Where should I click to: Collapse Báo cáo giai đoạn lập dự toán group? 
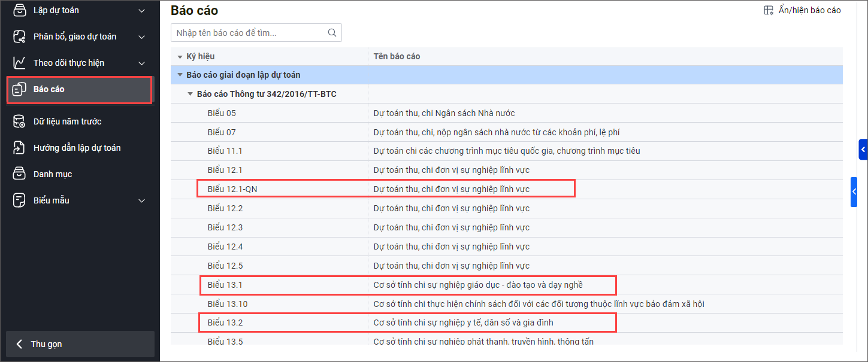click(x=180, y=75)
